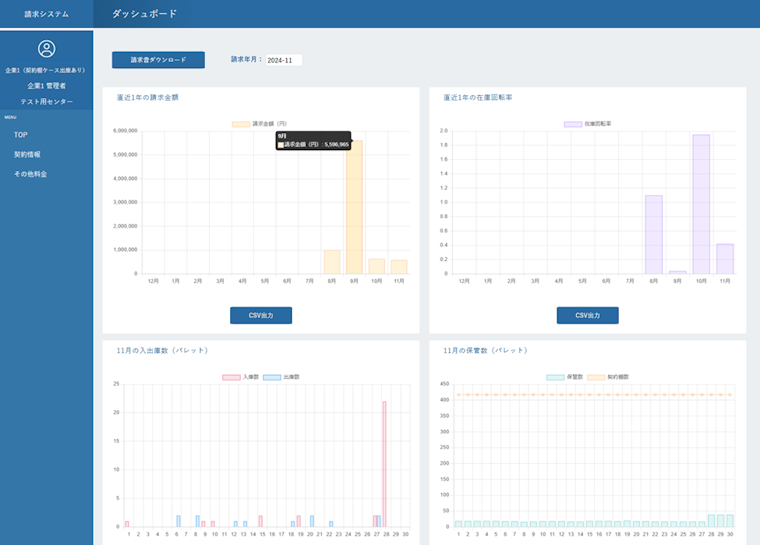Click CSV出力 under the 請求金額 chart
Image resolution: width=760 pixels, height=545 pixels.
(x=261, y=315)
